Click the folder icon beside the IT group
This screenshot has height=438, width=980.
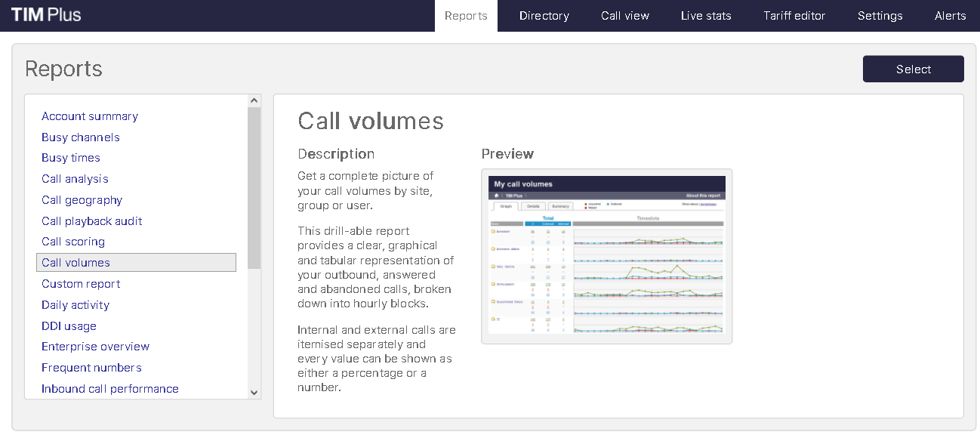tap(492, 318)
